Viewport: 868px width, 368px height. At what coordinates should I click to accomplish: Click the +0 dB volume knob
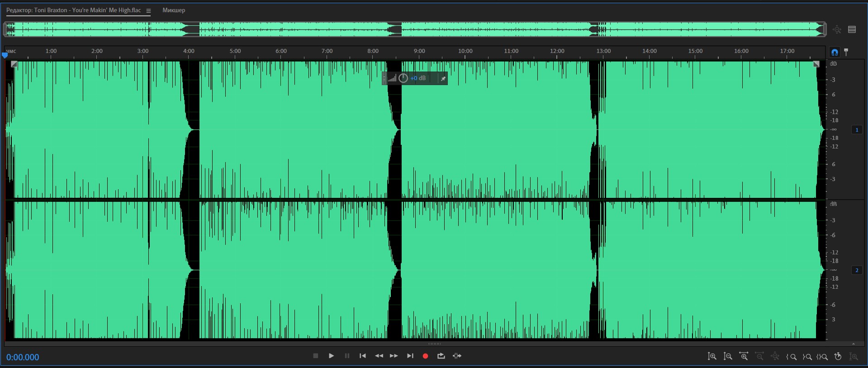pyautogui.click(x=403, y=78)
